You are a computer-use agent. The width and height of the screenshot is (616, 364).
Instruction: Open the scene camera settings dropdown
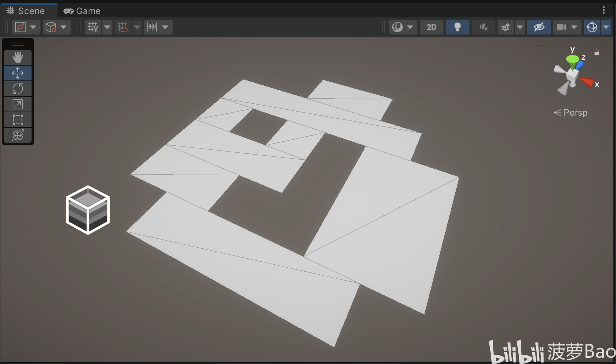pyautogui.click(x=567, y=27)
